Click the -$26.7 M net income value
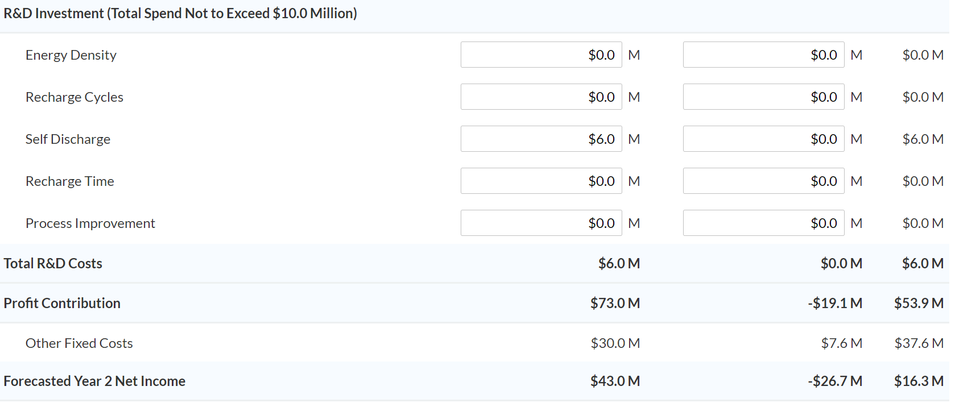 tap(835, 381)
